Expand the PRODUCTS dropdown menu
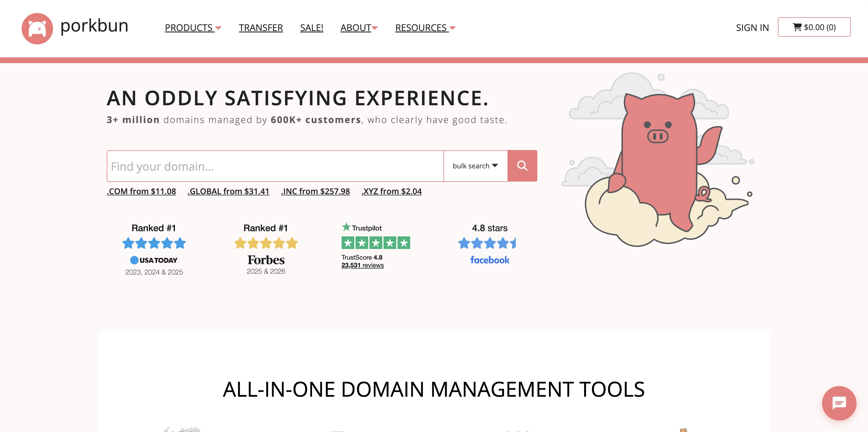 (x=193, y=28)
